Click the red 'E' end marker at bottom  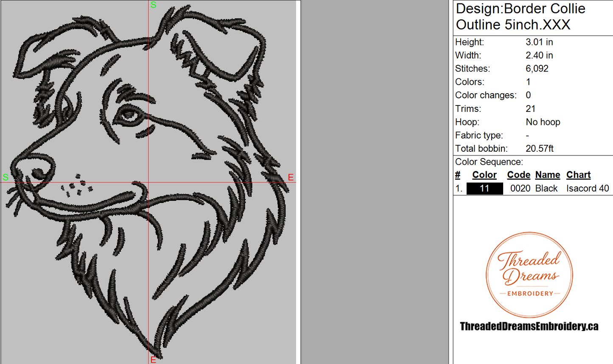[x=154, y=360]
